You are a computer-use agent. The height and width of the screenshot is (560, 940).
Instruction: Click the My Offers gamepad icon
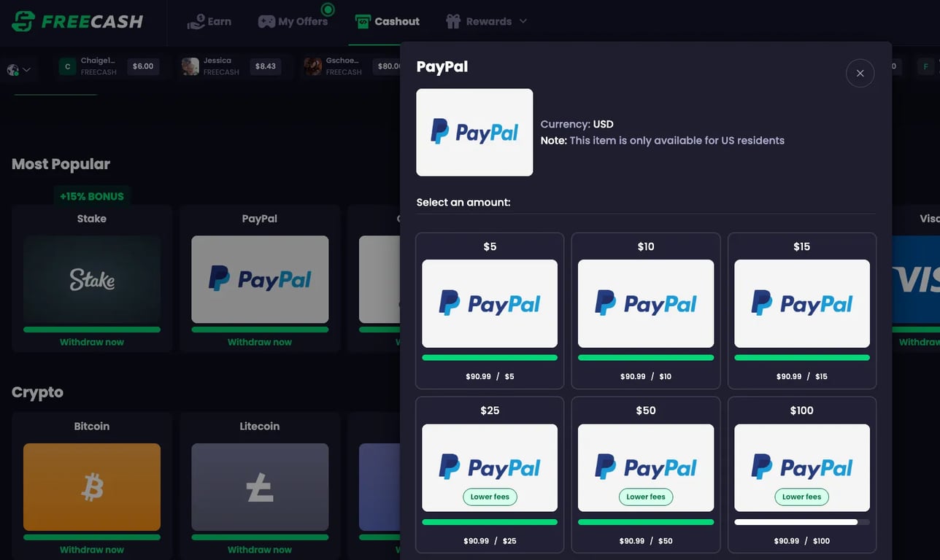click(x=266, y=22)
